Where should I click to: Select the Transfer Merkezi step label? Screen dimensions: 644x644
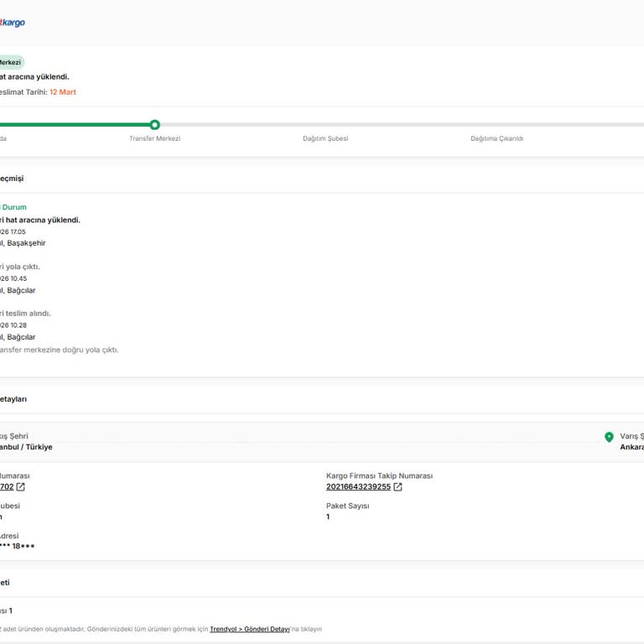(155, 138)
